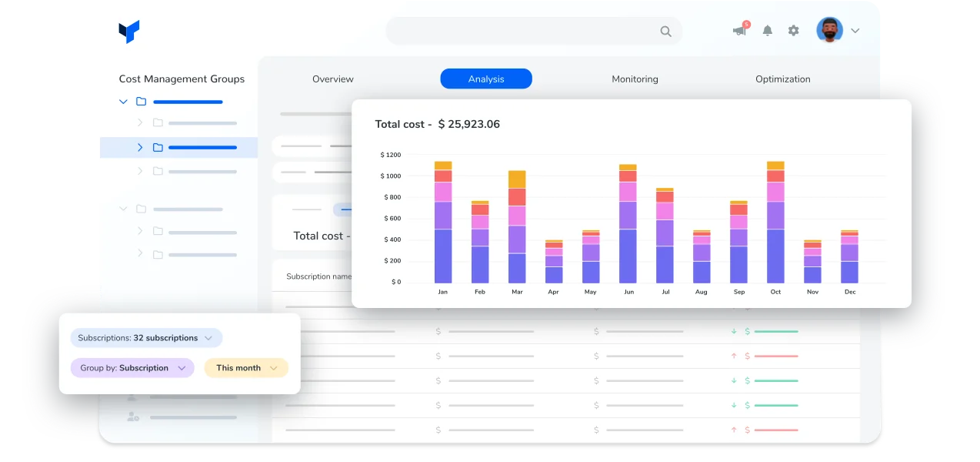
Task: Open the notifications bell icon
Action: tap(767, 31)
